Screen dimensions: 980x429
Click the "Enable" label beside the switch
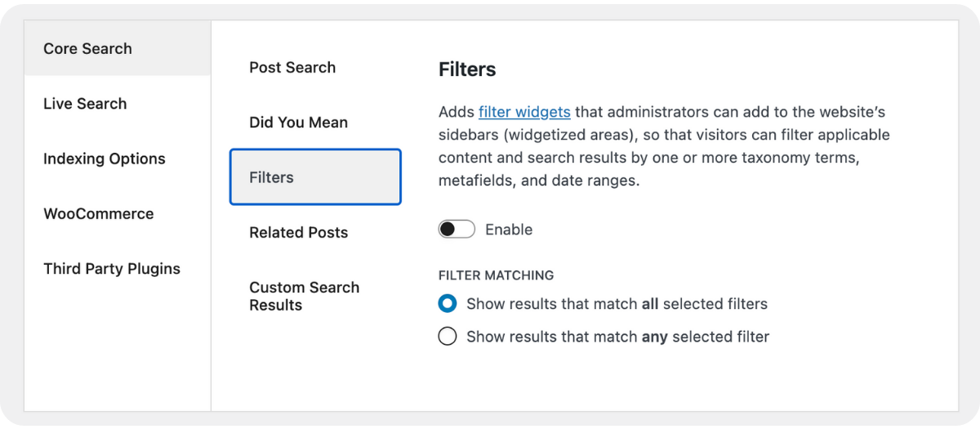(509, 230)
